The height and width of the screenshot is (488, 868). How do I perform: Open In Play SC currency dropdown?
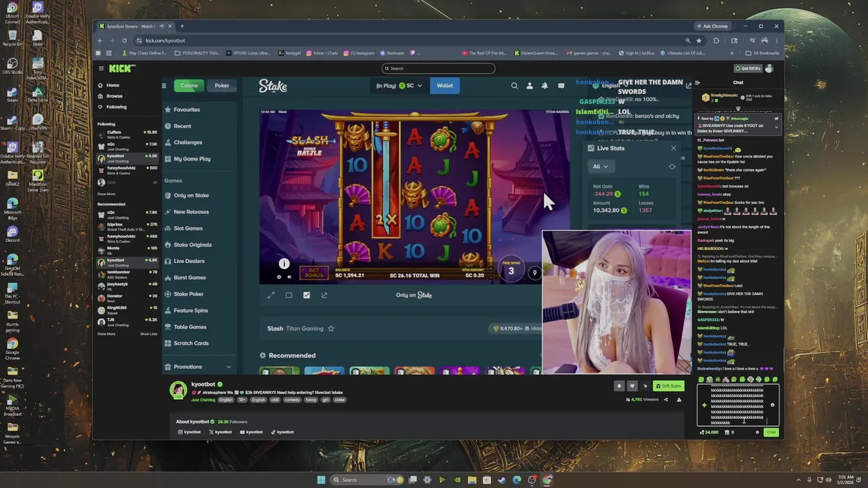tap(399, 85)
